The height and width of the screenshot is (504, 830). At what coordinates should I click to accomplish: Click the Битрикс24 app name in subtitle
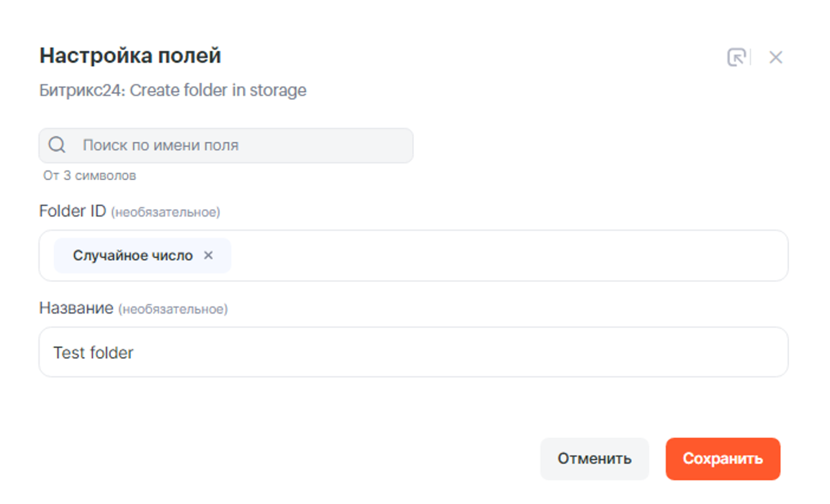tap(80, 90)
